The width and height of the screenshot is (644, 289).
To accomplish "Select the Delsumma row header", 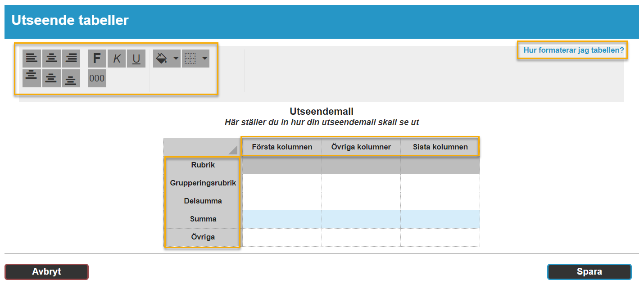I will [x=203, y=201].
